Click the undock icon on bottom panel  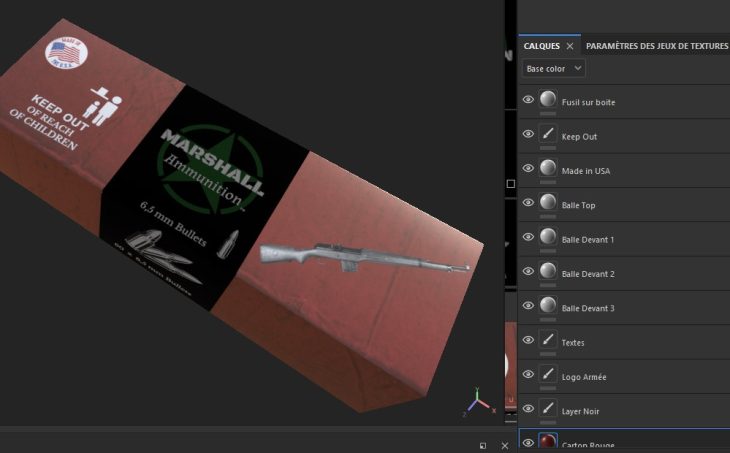[483, 445]
